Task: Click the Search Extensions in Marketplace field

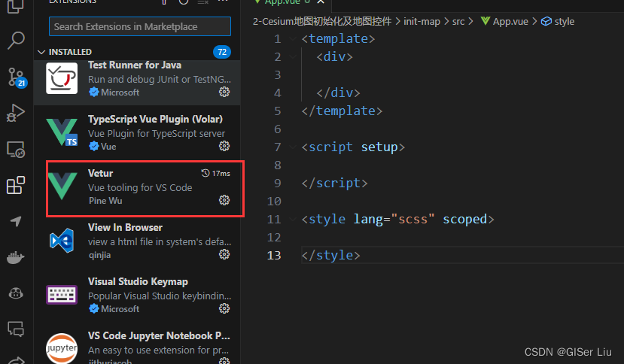Action: pos(140,26)
